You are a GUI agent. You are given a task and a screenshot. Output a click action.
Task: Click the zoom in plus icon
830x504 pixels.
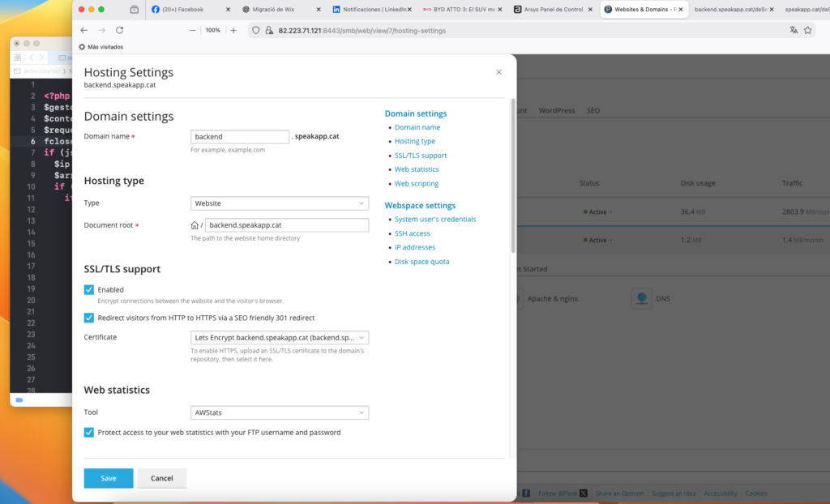(x=233, y=30)
